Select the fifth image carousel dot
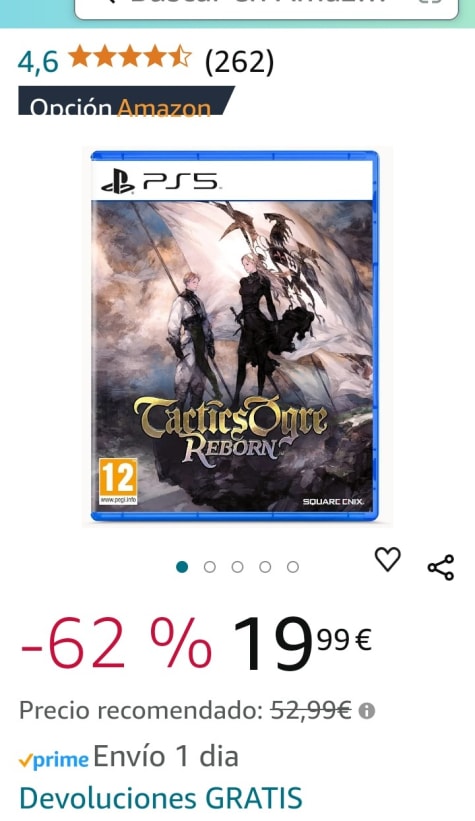The image size is (475, 821). 293,567
